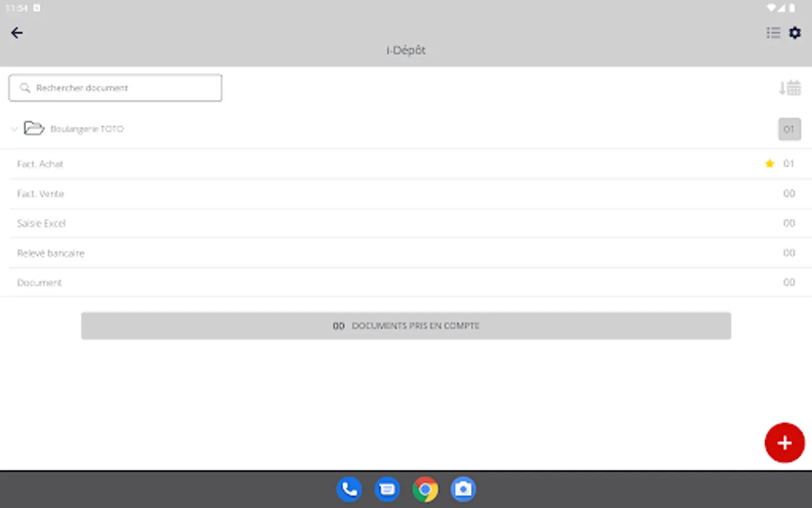
Task: Click the 00 count on Document row
Action: 789,282
